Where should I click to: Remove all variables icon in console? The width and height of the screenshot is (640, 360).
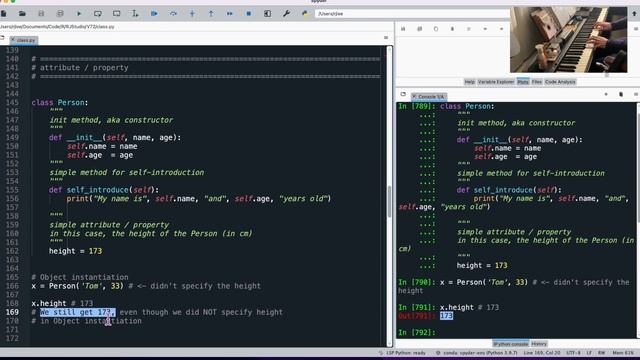(x=621, y=94)
